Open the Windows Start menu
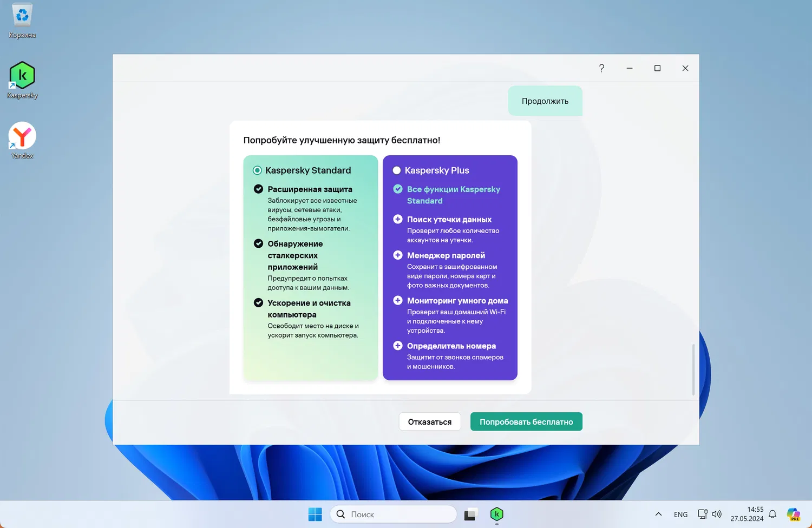The width and height of the screenshot is (812, 528). (x=315, y=514)
